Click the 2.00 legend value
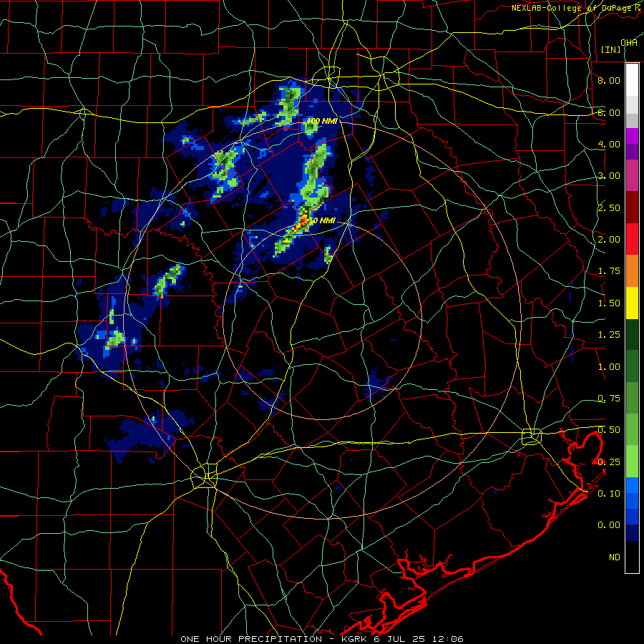644x644 pixels. (x=609, y=240)
